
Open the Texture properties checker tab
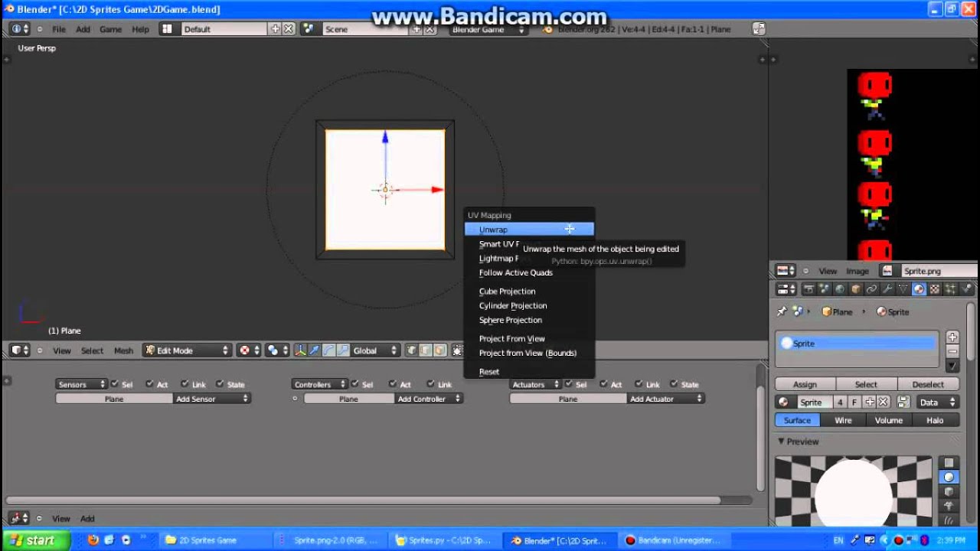935,289
